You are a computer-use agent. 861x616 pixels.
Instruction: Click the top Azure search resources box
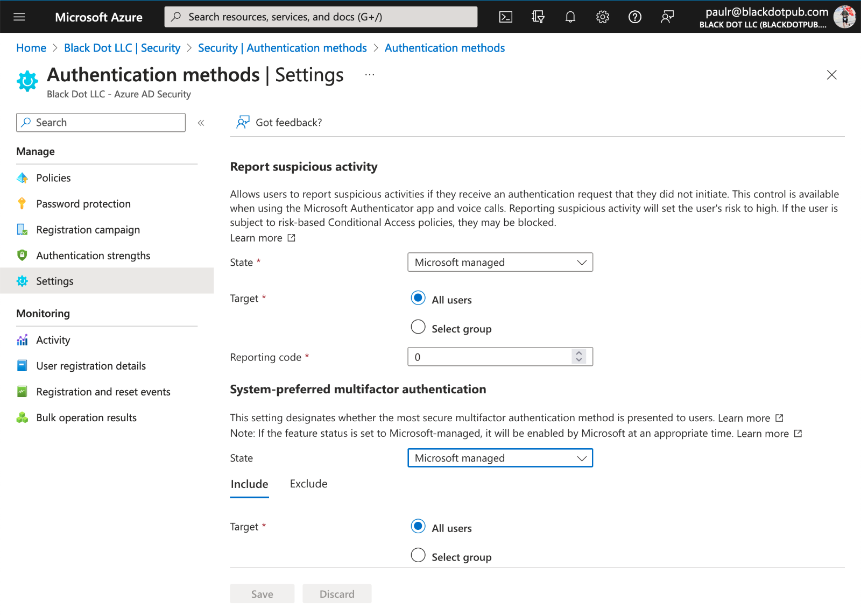coord(321,17)
